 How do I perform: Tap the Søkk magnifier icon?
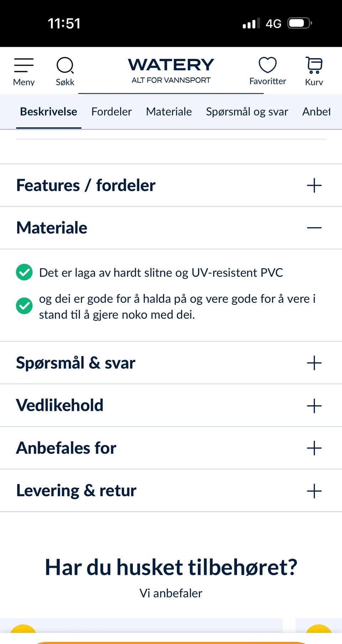click(x=65, y=65)
